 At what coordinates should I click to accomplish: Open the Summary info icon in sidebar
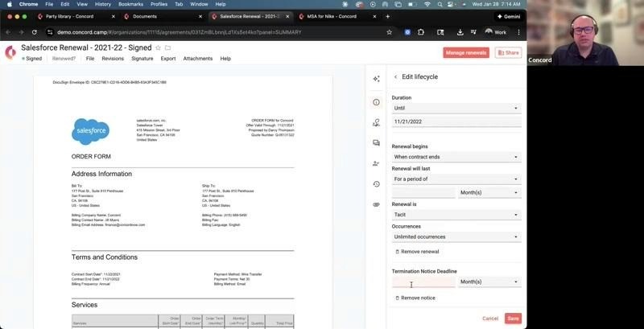pyautogui.click(x=376, y=102)
